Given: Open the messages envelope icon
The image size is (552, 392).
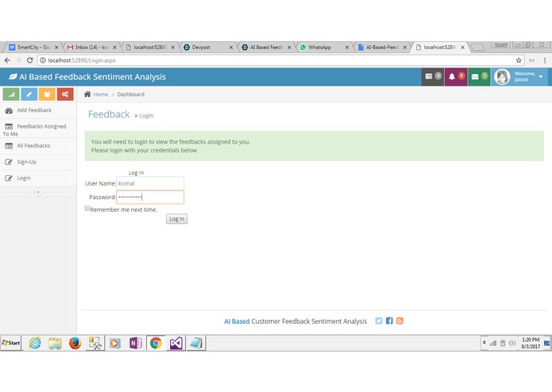Looking at the screenshot, I should [x=479, y=77].
